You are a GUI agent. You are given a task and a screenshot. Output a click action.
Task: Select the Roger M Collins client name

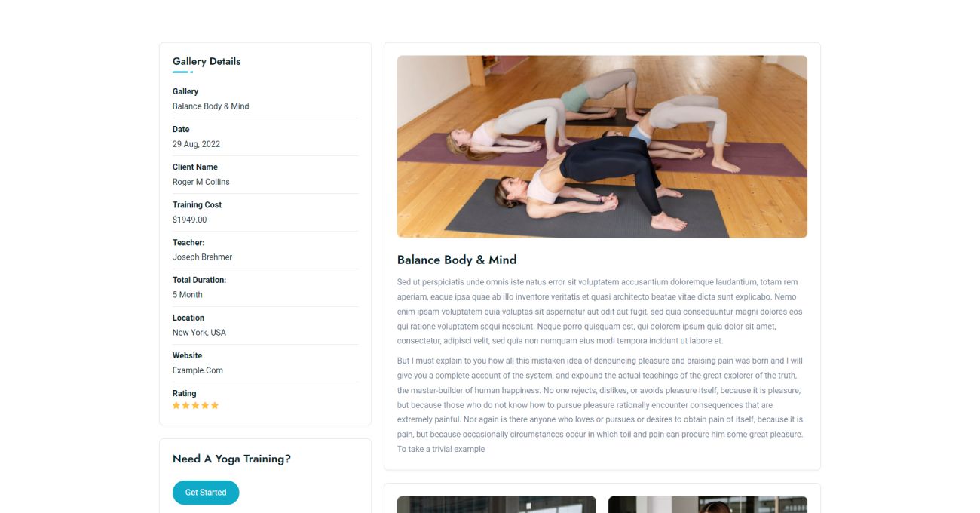(201, 182)
